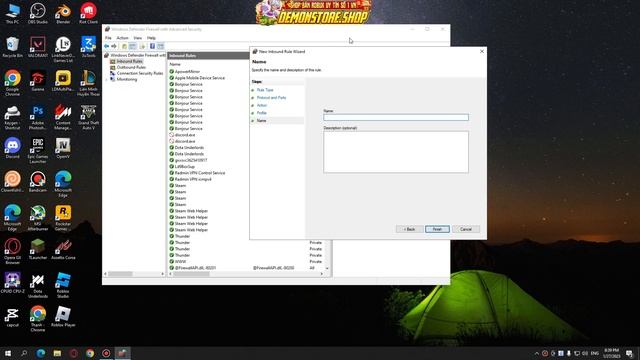Open the Rockstar Games desktop shortcut
The height and width of the screenshot is (360, 640).
[x=63, y=218]
